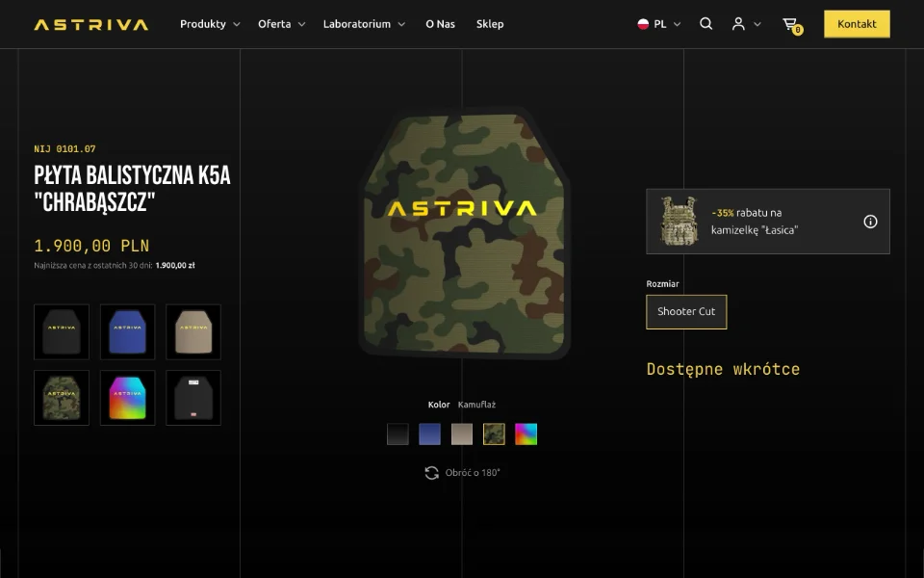Image resolution: width=924 pixels, height=578 pixels.
Task: Expand the Produkty menu chevron
Action: click(237, 25)
